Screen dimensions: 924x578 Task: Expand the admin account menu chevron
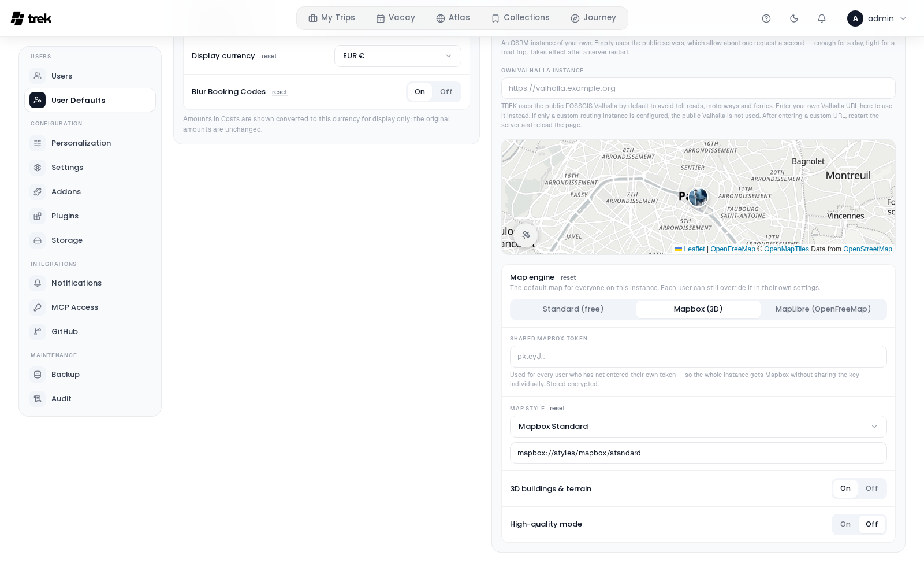(x=903, y=18)
